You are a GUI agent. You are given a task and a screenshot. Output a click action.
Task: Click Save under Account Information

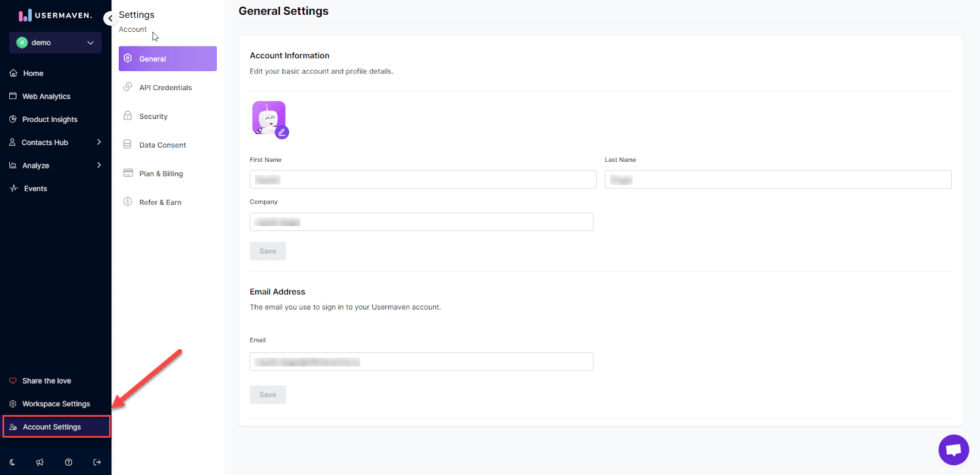tap(268, 251)
